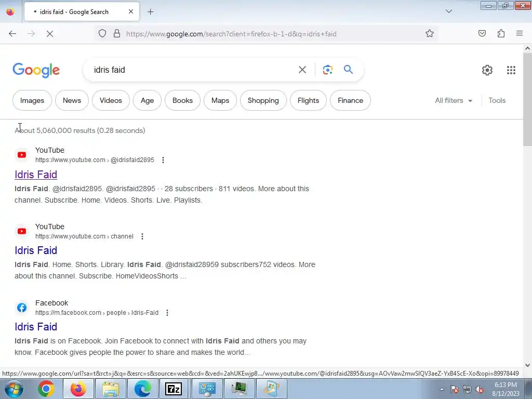Click the taskbar clock showing 6:13 PM
Screen dimensions: 532x399
point(506,389)
